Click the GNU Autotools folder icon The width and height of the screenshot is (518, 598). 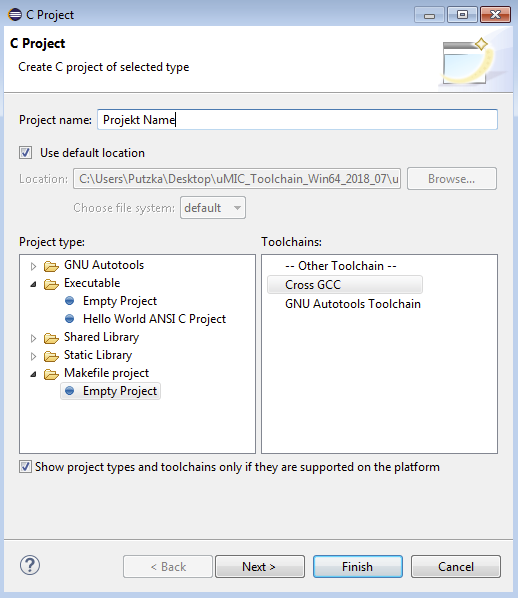point(51,266)
